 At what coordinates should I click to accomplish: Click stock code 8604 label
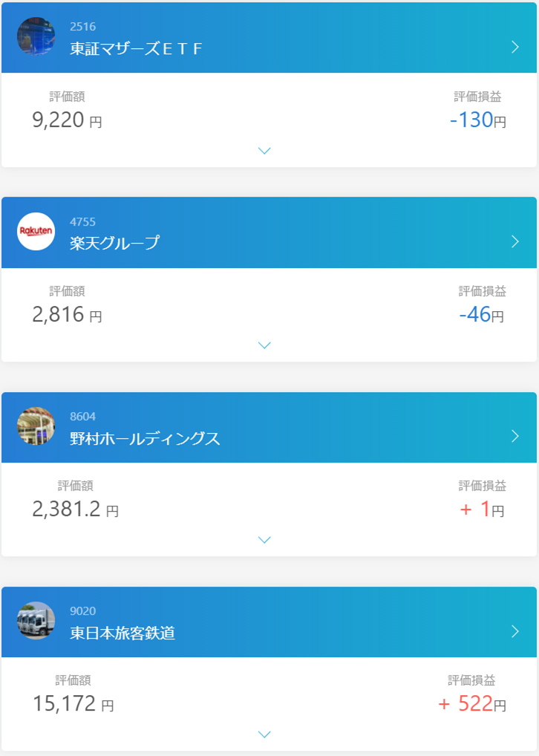82,416
